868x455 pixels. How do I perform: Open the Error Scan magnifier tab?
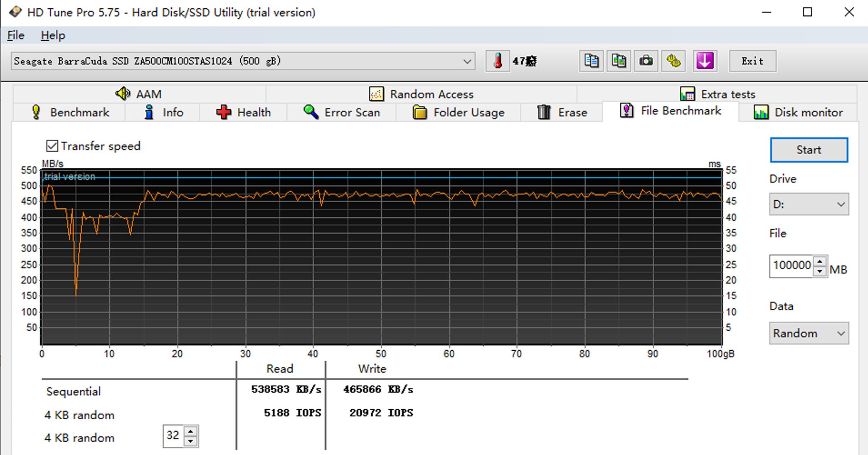[342, 112]
